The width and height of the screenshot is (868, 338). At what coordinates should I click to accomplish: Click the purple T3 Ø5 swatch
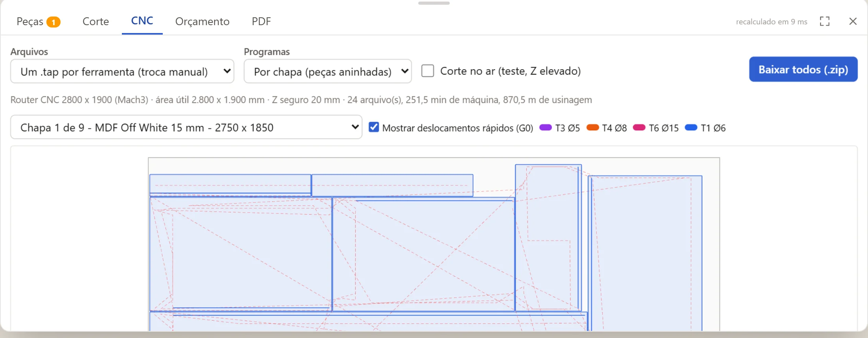[x=546, y=128]
